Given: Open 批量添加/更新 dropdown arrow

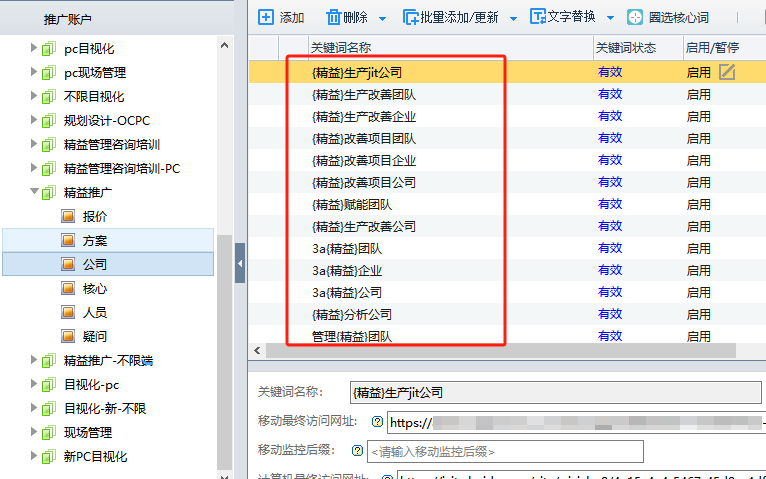Looking at the screenshot, I should 513,19.
